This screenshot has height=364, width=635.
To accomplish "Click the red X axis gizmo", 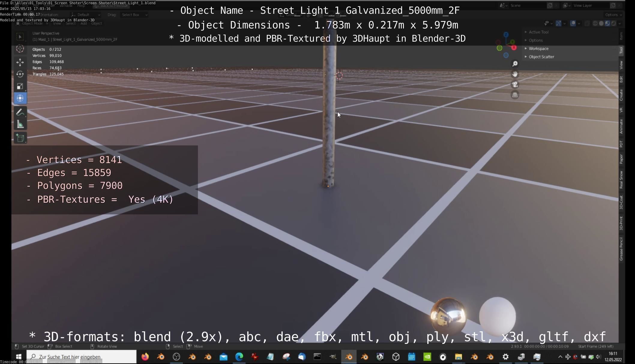I will [514, 48].
